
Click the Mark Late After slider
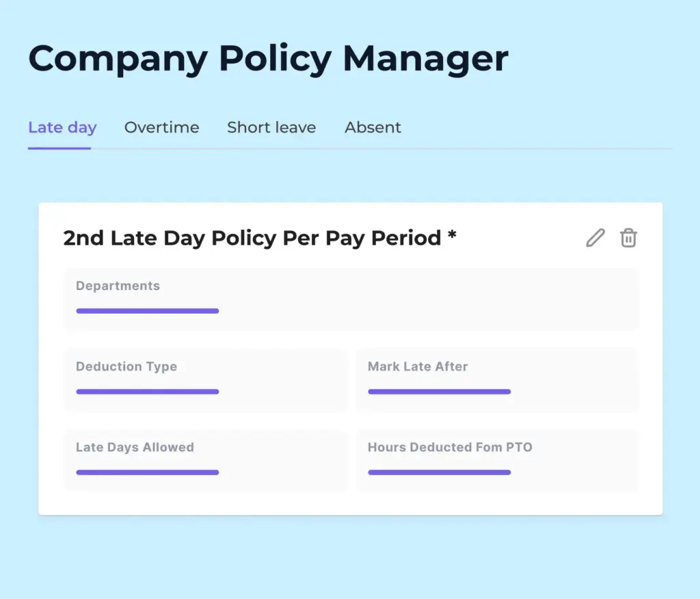point(440,391)
